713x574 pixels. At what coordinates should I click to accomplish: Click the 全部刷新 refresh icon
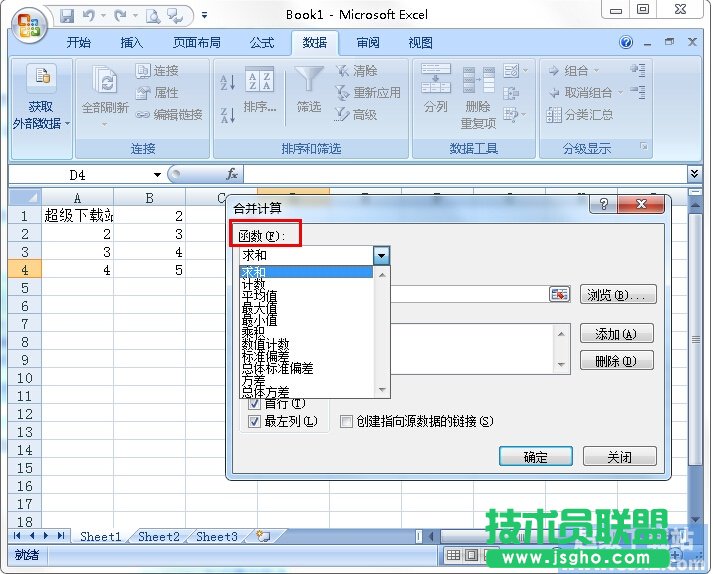pyautogui.click(x=104, y=81)
